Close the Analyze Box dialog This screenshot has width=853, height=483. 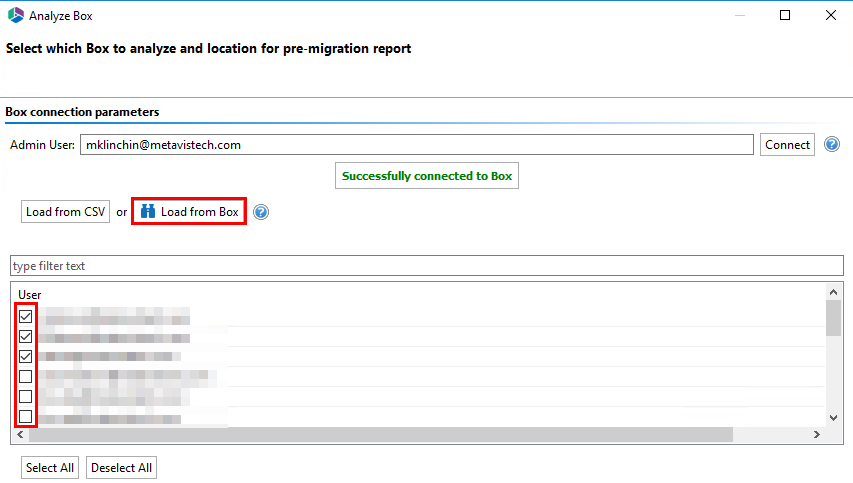click(831, 15)
